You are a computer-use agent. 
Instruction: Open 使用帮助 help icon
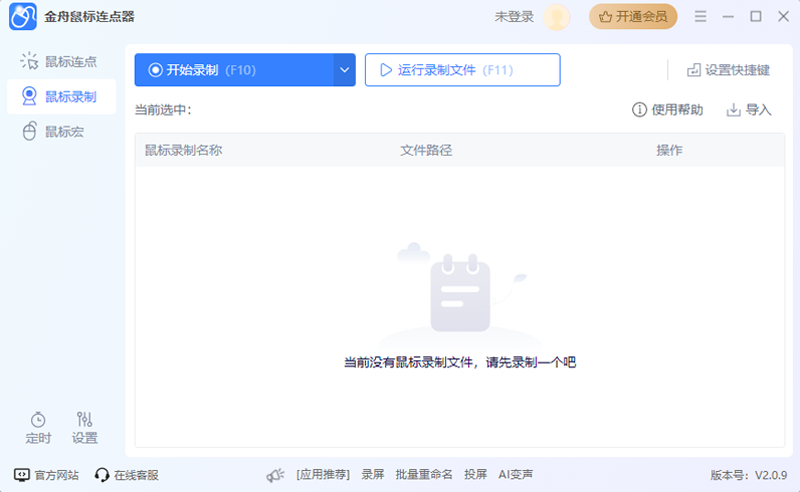640,110
